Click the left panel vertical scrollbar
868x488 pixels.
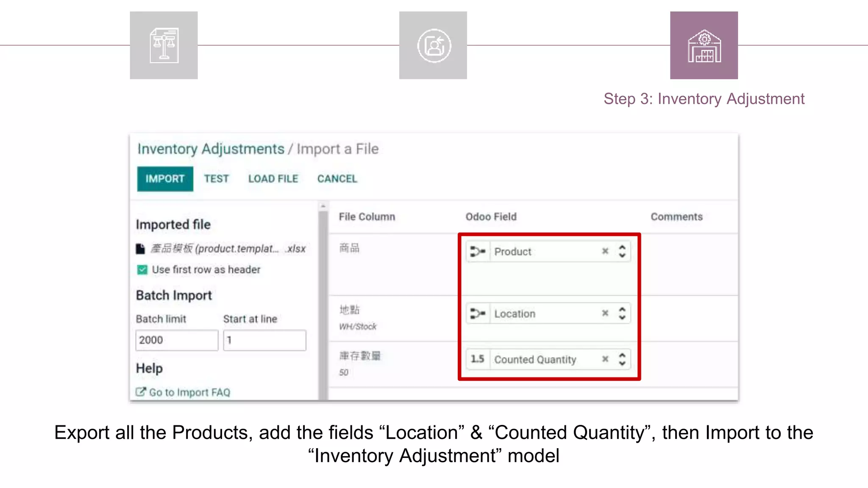pyautogui.click(x=323, y=305)
